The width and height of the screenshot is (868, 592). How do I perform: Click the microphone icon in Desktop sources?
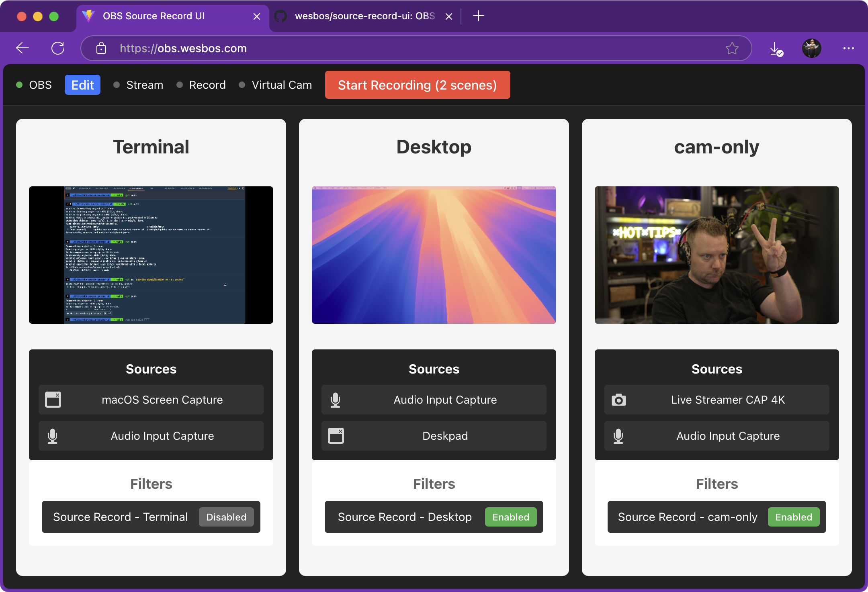[x=336, y=399]
